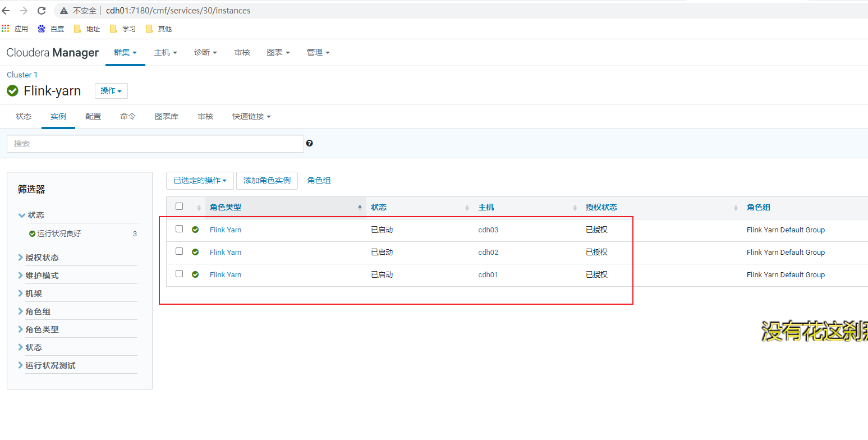This screenshot has height=440, width=868.
Task: Expand the 授权状态 filter section
Action: tap(43, 257)
